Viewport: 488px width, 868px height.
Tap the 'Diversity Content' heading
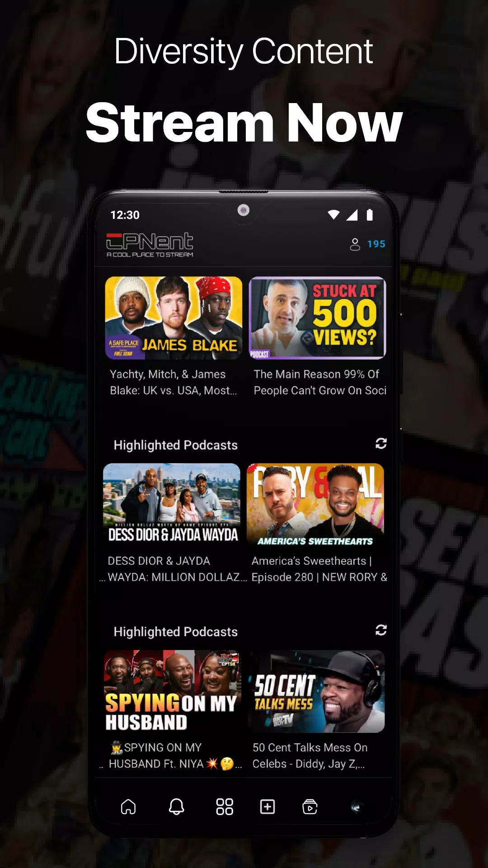click(x=244, y=52)
